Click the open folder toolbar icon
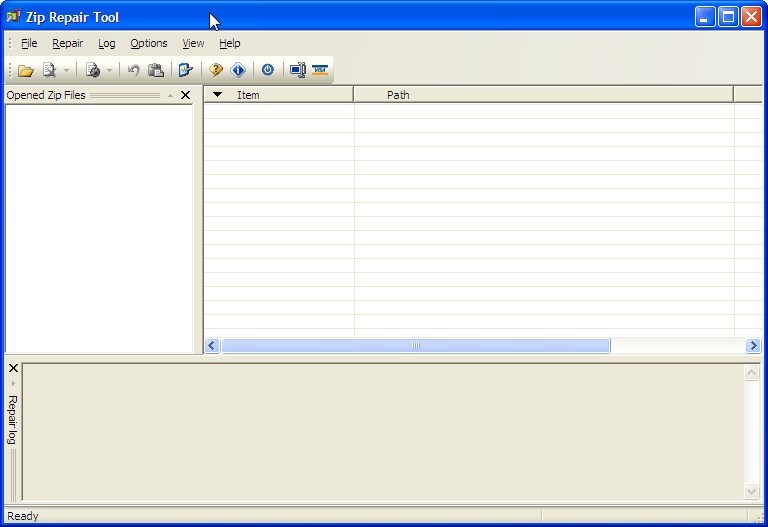Image resolution: width=768 pixels, height=527 pixels. tap(26, 70)
